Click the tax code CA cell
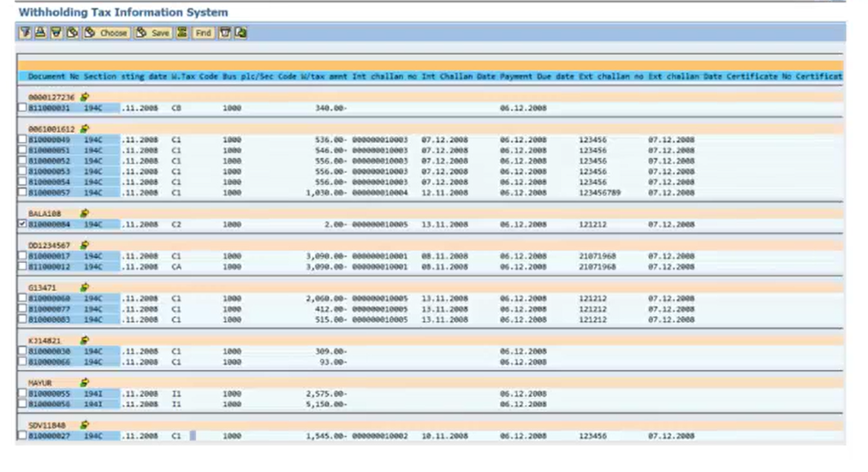The width and height of the screenshot is (868, 472). pos(176,267)
